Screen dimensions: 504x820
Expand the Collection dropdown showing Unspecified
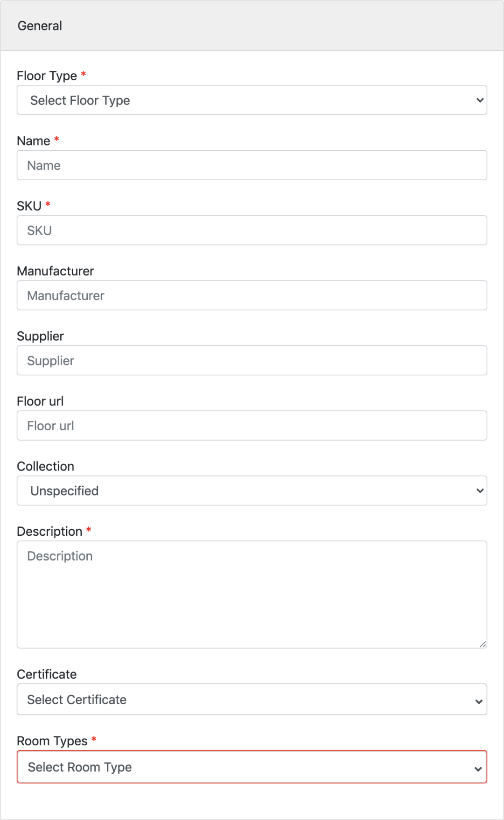click(252, 491)
